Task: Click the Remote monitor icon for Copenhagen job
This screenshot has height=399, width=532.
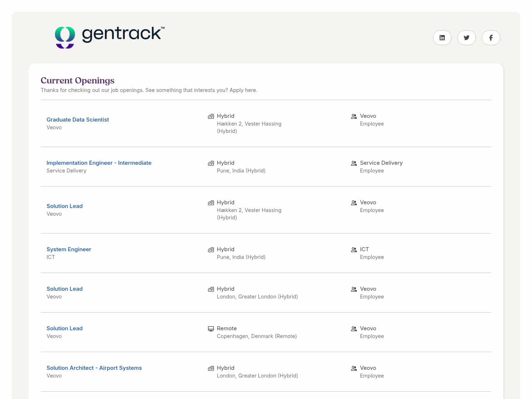Action: (x=211, y=329)
